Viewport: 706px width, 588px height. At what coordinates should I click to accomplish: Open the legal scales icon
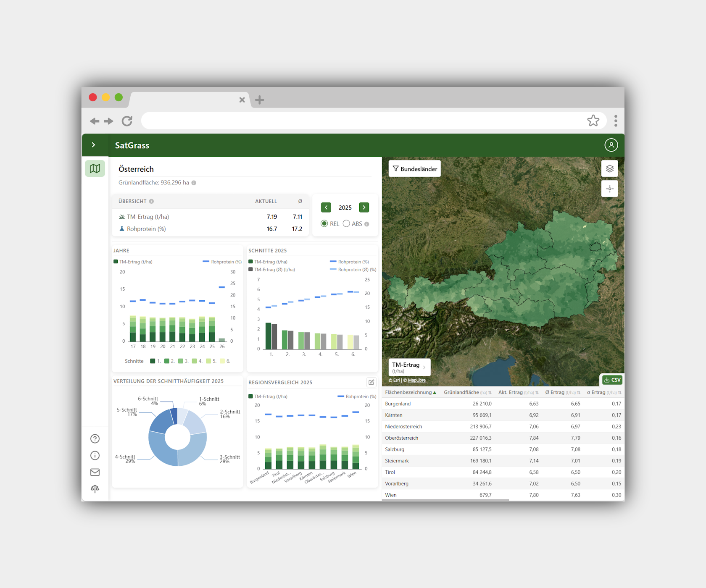click(95, 489)
